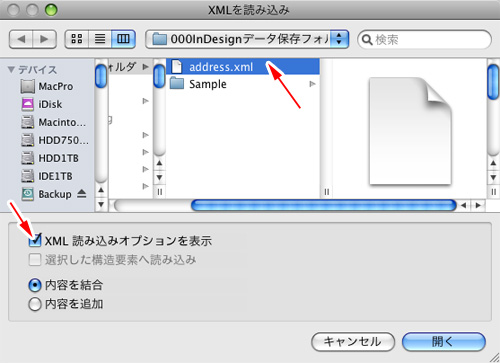Select the 内容を結合 radio button
The width and height of the screenshot is (500, 363).
(35, 285)
